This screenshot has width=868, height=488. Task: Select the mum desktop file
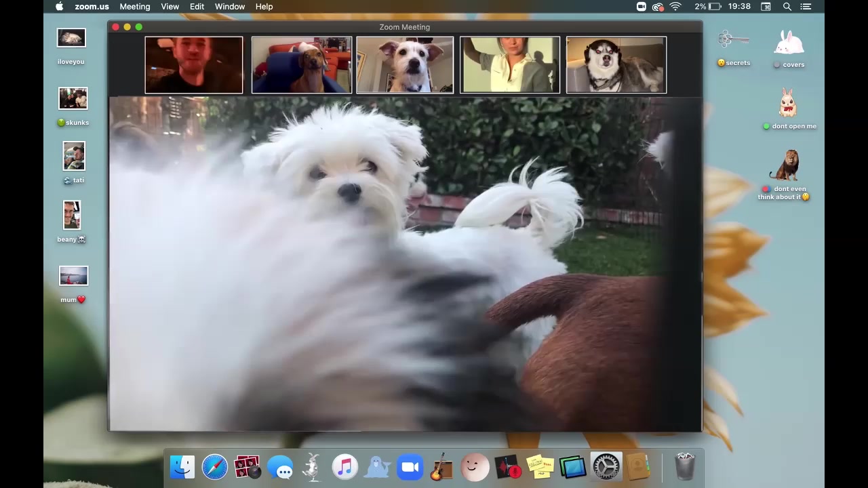tap(73, 285)
